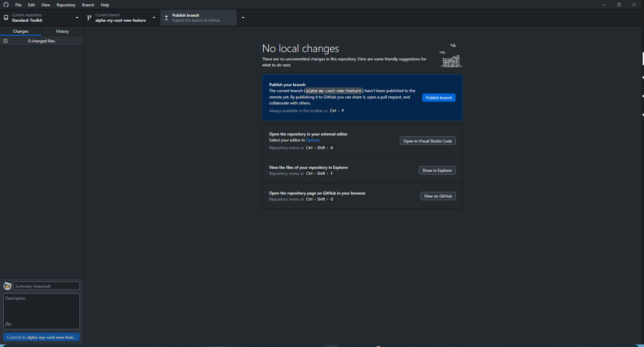Click the add co-authors icon

tap(8, 324)
